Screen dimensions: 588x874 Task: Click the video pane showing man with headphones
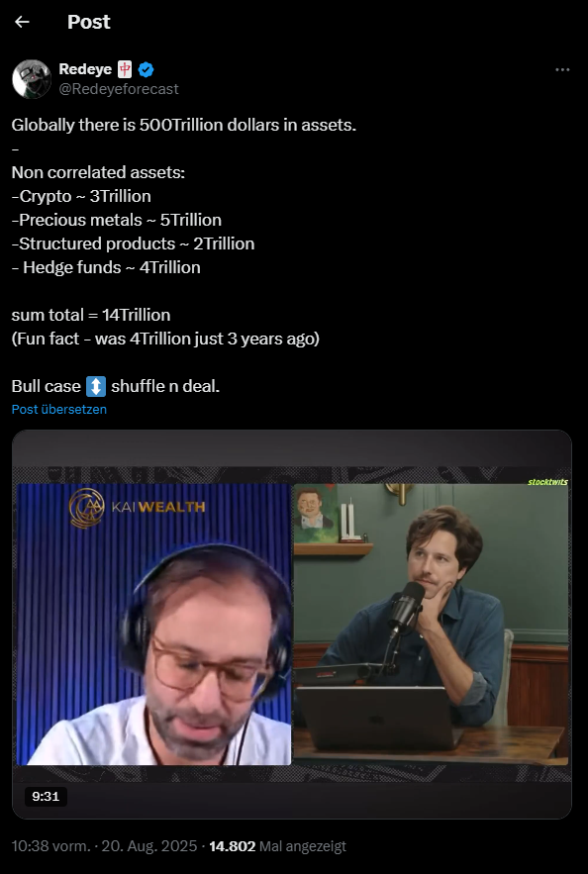[153, 625]
